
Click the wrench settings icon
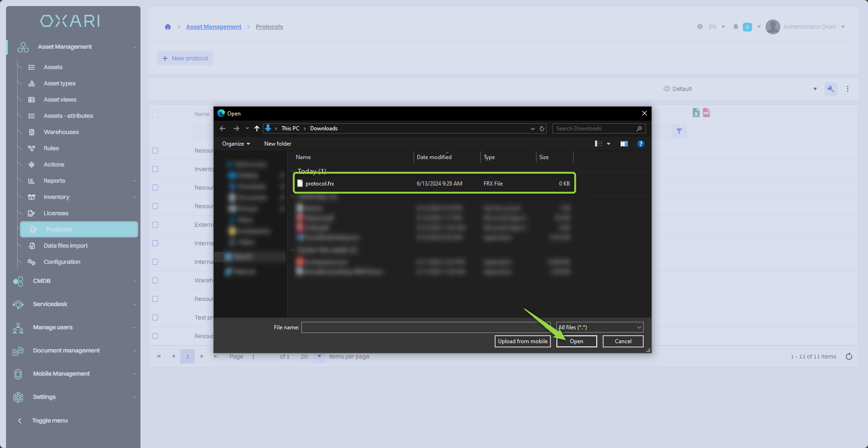830,89
